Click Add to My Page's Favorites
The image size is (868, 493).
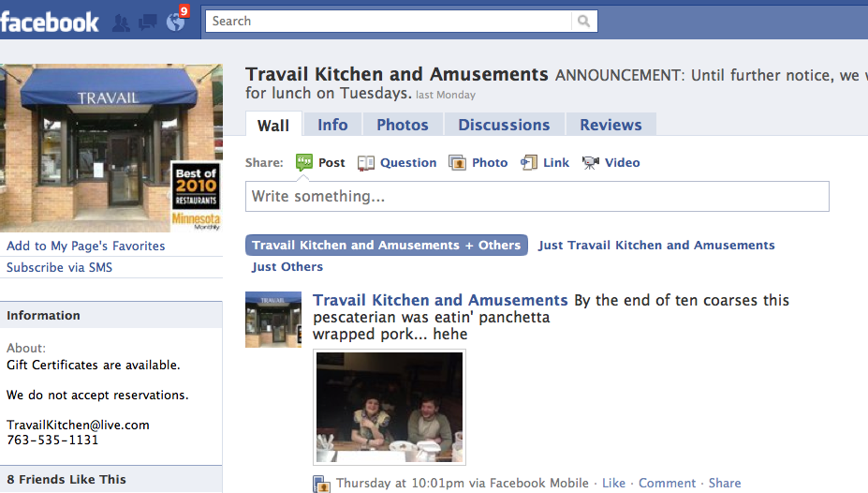click(x=86, y=246)
